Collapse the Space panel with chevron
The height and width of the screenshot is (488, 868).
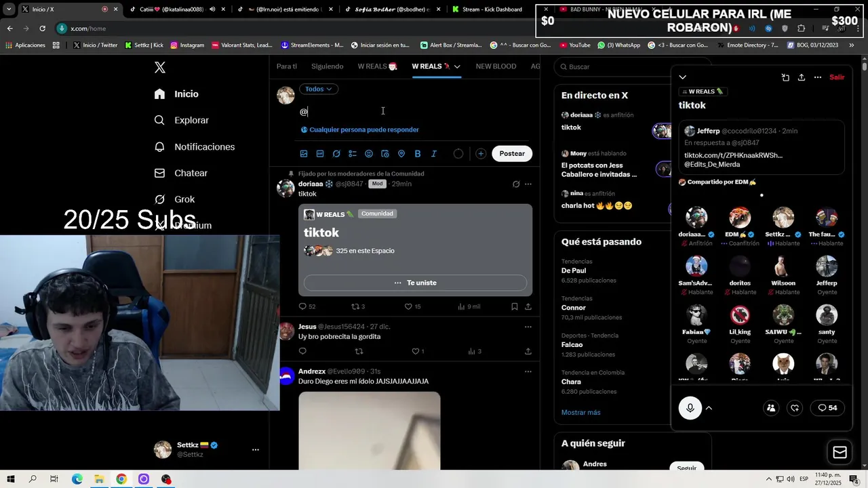[x=683, y=77]
